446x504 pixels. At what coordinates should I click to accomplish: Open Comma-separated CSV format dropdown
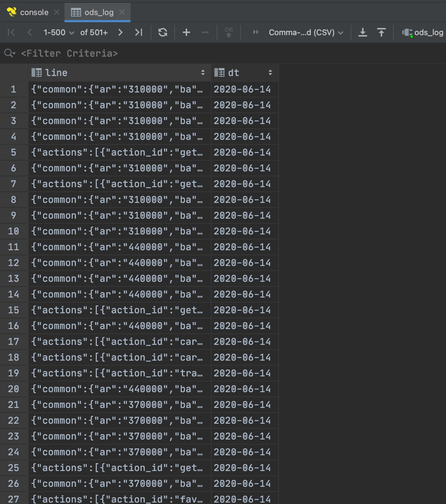tap(306, 33)
